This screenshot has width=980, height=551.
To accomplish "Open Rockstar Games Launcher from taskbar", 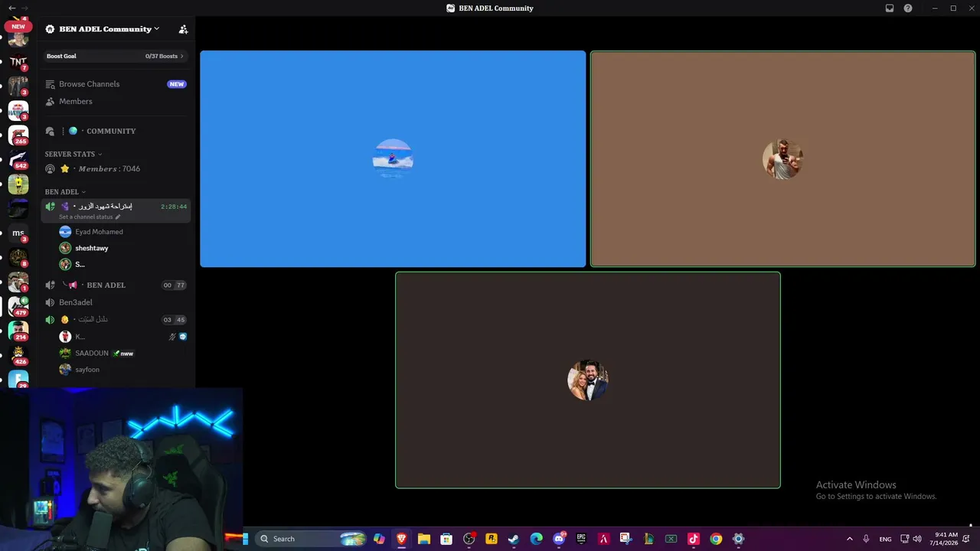I will (x=492, y=539).
